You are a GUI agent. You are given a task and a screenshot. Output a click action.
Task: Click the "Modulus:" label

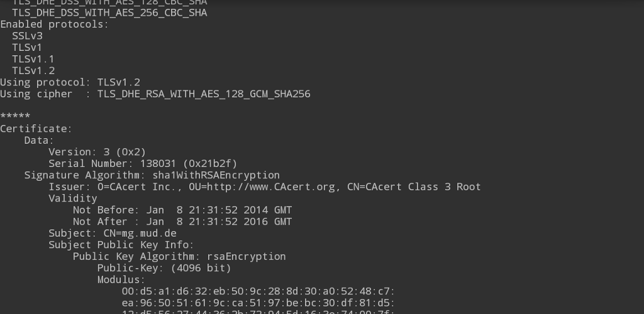point(121,280)
